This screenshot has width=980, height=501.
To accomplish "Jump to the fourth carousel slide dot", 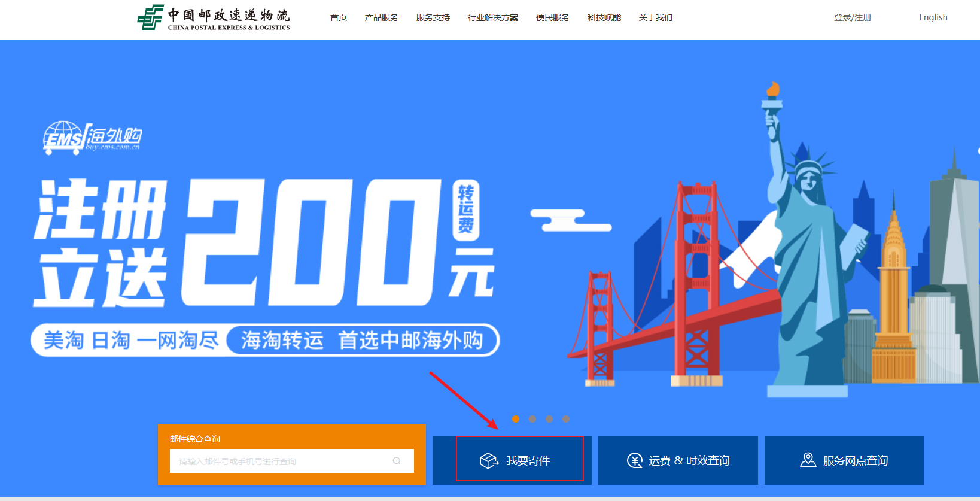I will [566, 419].
